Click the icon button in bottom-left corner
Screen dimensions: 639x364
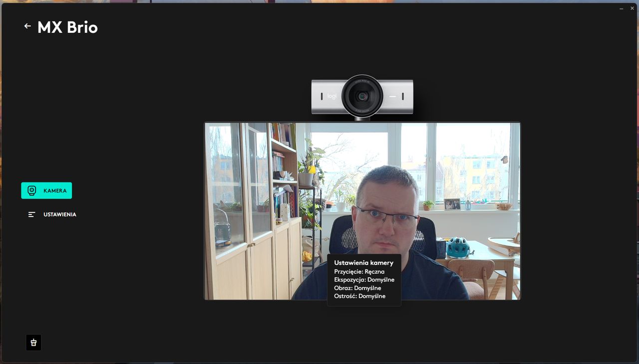tap(33, 343)
